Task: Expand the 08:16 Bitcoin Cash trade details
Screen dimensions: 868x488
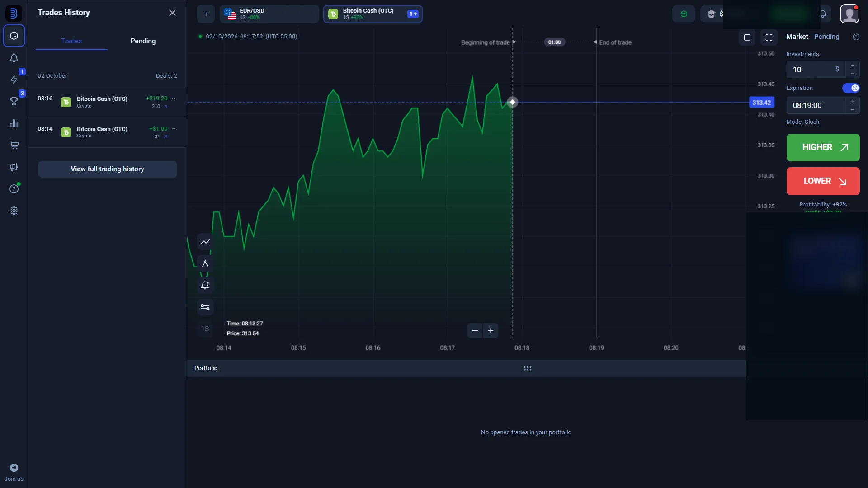Action: (173, 99)
